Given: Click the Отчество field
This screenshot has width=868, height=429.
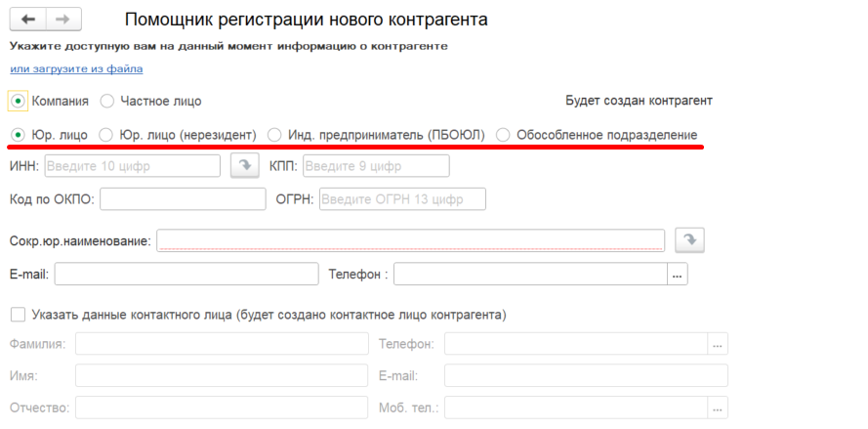Looking at the screenshot, I should click(222, 408).
